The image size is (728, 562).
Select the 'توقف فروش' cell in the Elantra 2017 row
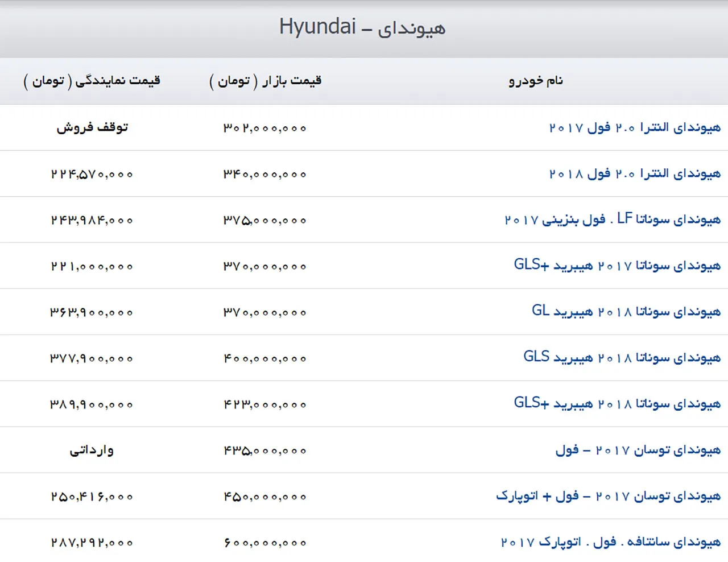pyautogui.click(x=92, y=127)
